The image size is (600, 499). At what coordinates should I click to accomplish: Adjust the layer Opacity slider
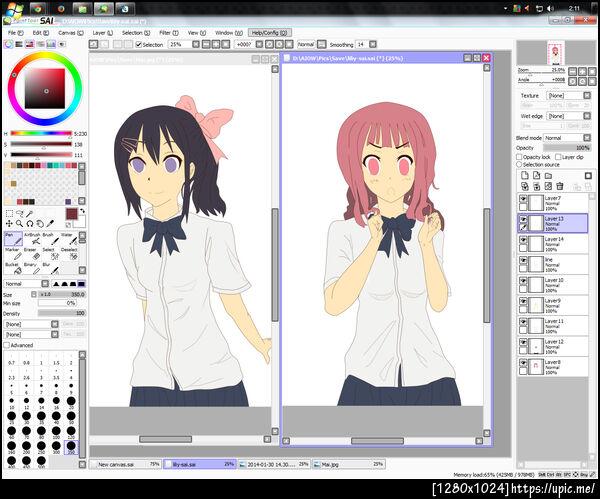[567, 148]
